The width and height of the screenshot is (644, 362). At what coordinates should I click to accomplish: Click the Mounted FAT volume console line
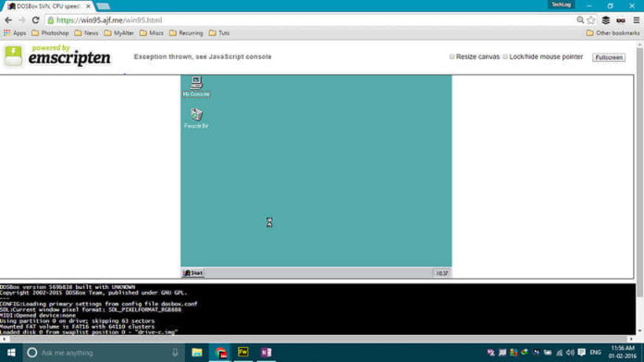[x=77, y=326]
